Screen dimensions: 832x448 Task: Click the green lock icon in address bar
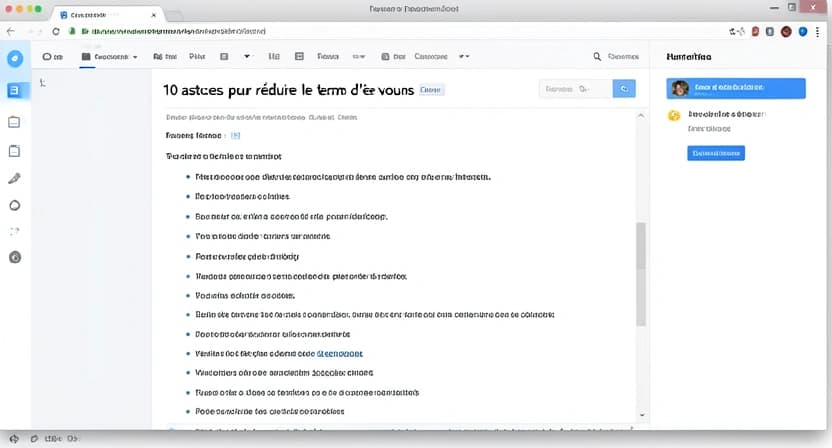(72, 31)
